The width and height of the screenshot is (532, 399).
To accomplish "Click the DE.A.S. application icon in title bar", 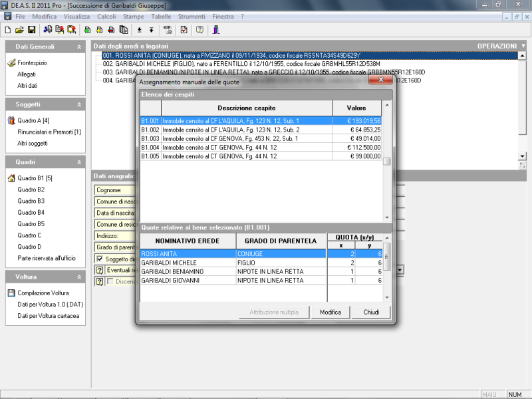I will coord(4,5).
